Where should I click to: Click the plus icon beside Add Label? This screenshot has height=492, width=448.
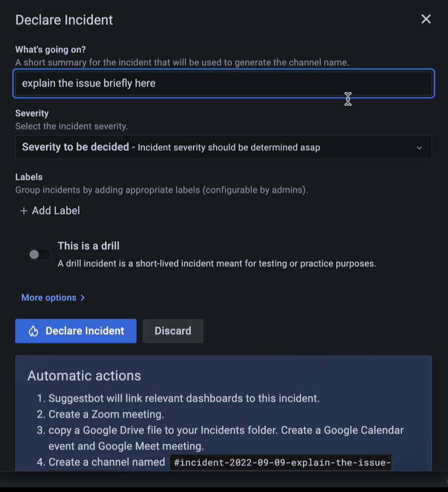[23, 210]
